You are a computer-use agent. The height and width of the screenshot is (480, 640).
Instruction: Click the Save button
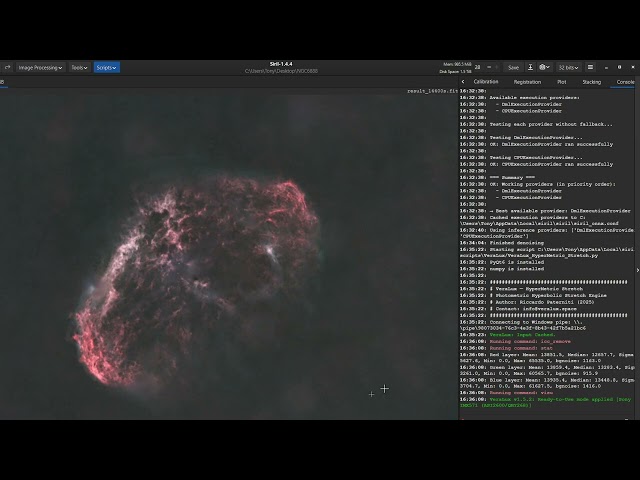[513, 67]
